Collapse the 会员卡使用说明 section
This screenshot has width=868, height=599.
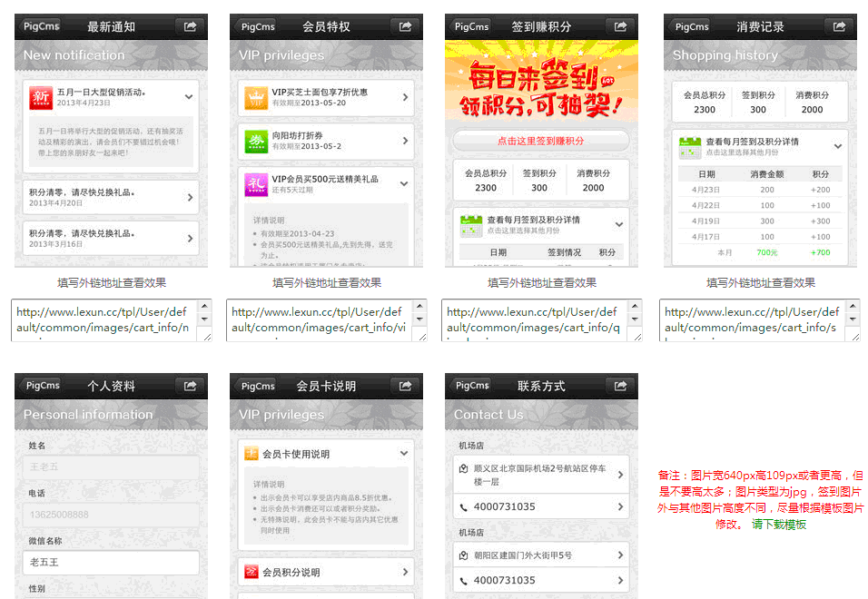tap(404, 454)
